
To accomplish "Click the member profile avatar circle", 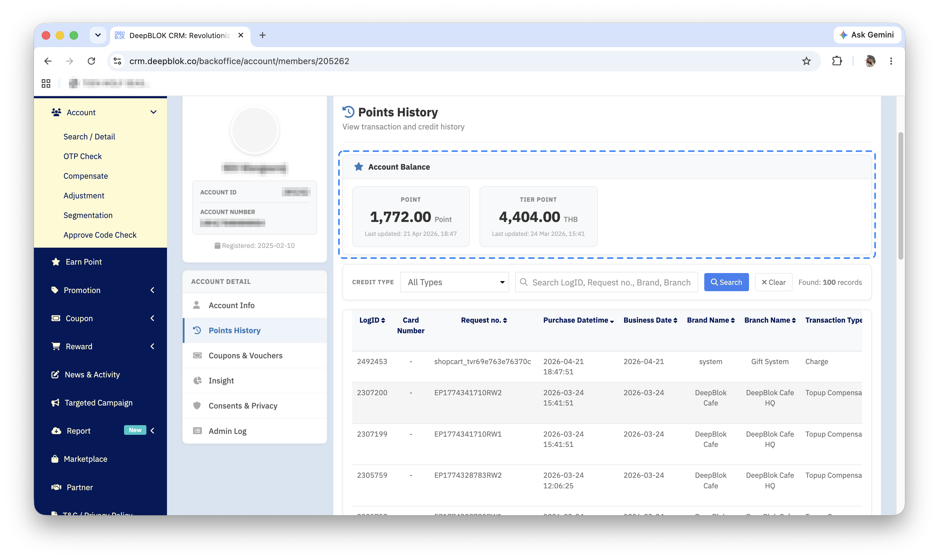I will click(255, 130).
